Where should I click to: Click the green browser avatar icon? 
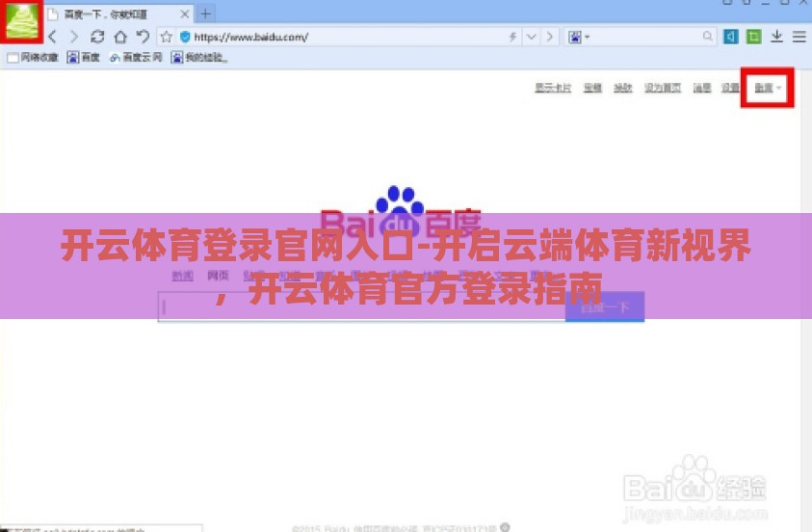pyautogui.click(x=21, y=21)
